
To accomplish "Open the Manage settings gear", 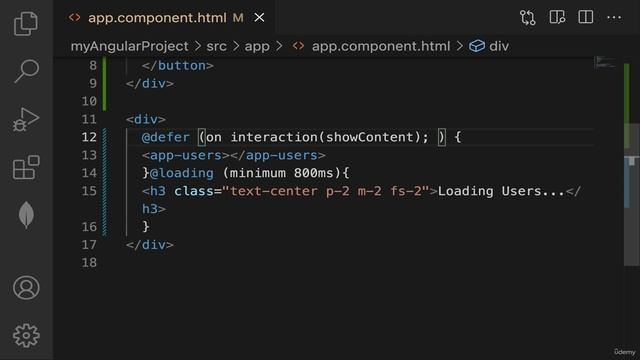I will point(26,336).
